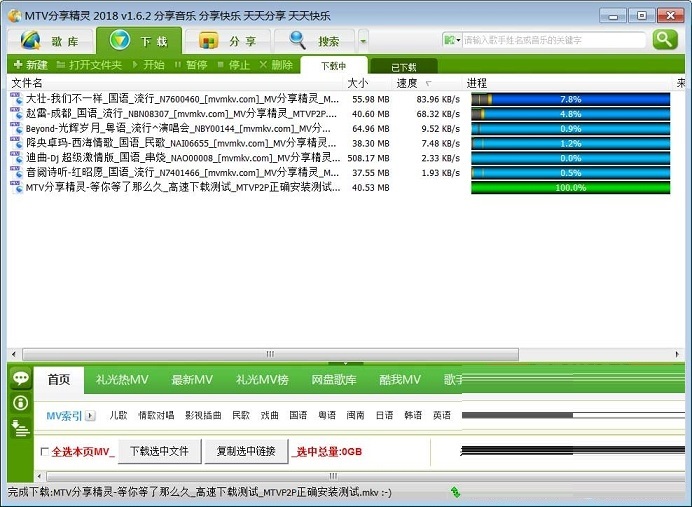Click the 下载选中文件 button
The height and width of the screenshot is (507, 692).
click(x=159, y=451)
